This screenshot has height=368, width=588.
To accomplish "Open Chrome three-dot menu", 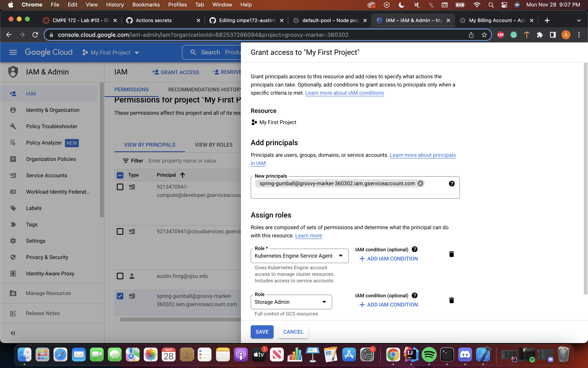I will (579, 35).
